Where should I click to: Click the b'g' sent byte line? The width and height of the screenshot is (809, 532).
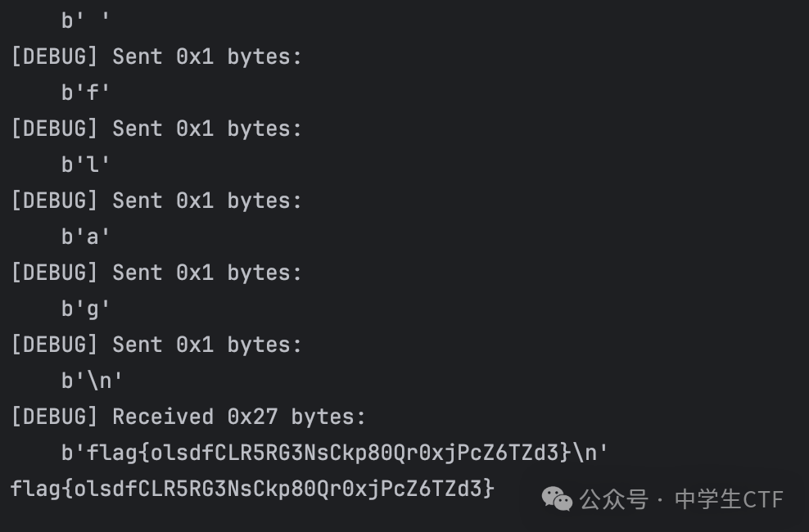point(86,309)
